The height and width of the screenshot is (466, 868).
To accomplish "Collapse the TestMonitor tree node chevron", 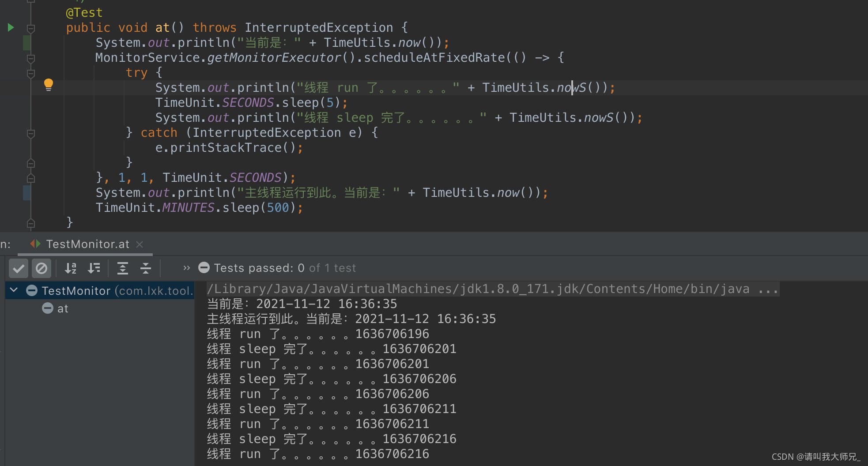I will click(x=13, y=290).
